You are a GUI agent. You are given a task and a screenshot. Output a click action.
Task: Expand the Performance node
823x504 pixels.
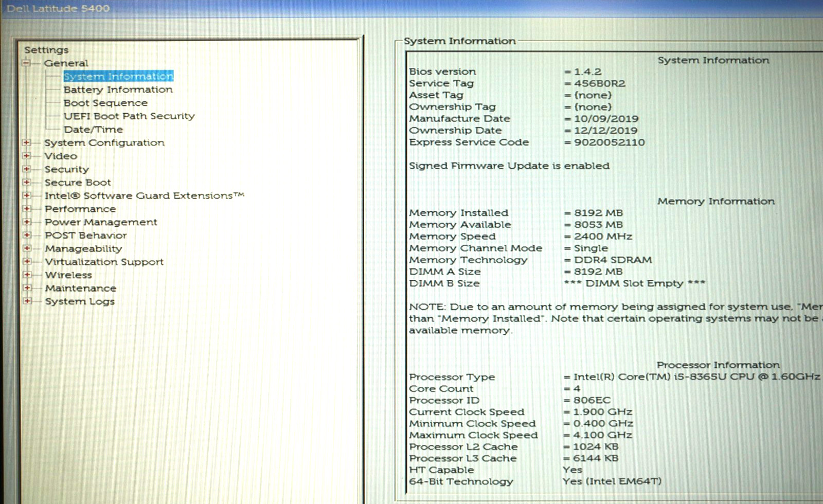click(27, 208)
